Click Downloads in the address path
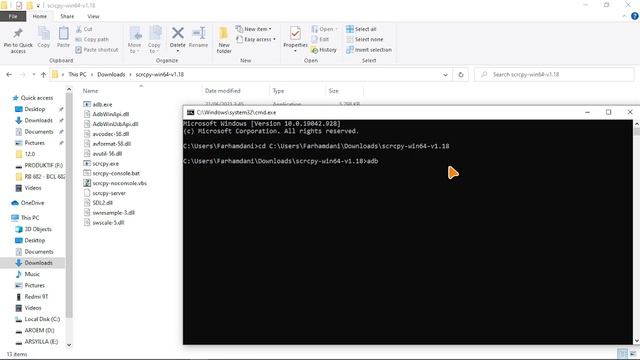640x360 pixels. (111, 74)
